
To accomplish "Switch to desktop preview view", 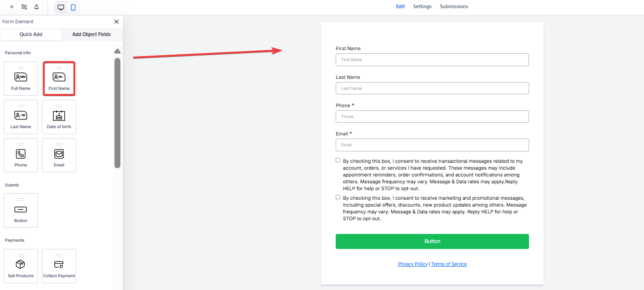I will tap(61, 7).
